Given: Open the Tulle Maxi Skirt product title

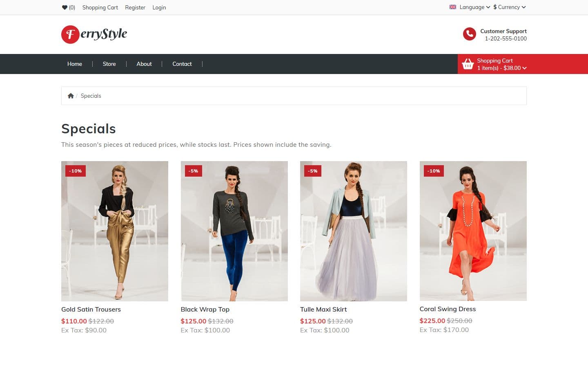Looking at the screenshot, I should (x=323, y=310).
